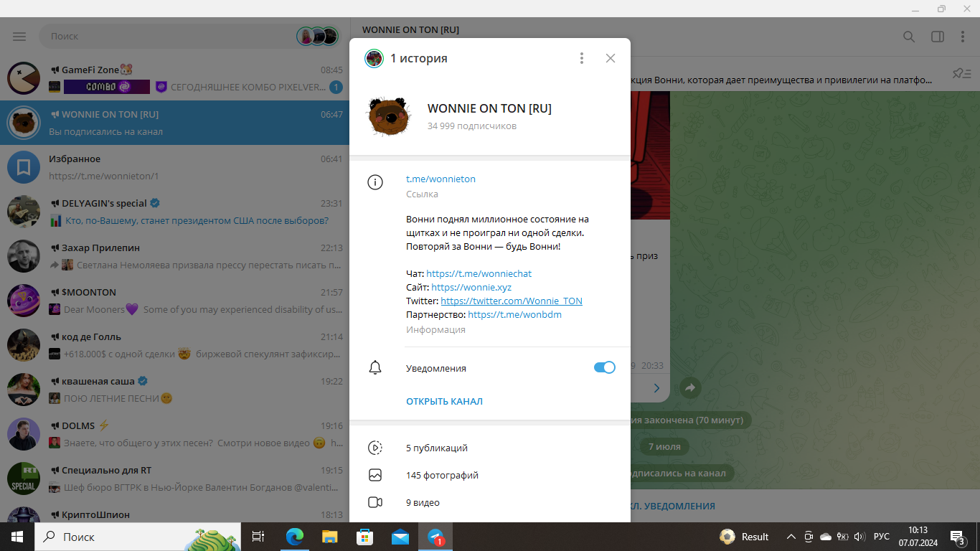Open the three-dot menu in channel info

click(582, 58)
